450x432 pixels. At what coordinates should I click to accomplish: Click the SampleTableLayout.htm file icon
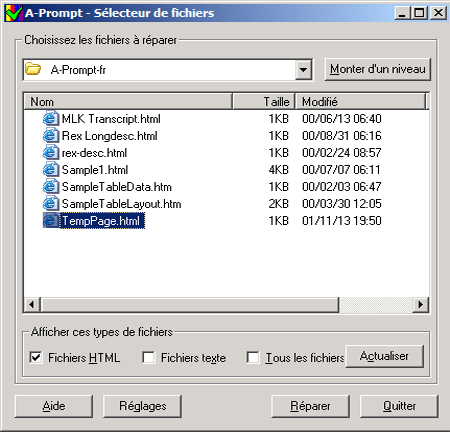[51, 204]
